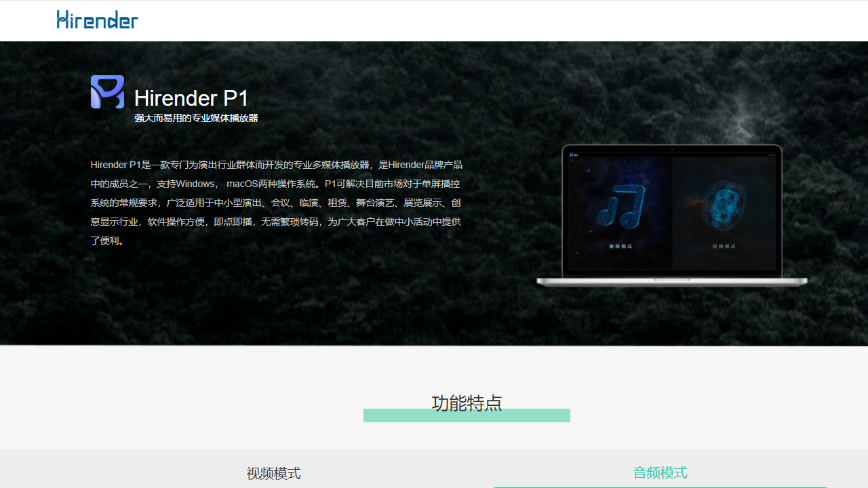The width and height of the screenshot is (868, 488).
Task: Select the active 音频模式 tab
Action: pos(660,472)
